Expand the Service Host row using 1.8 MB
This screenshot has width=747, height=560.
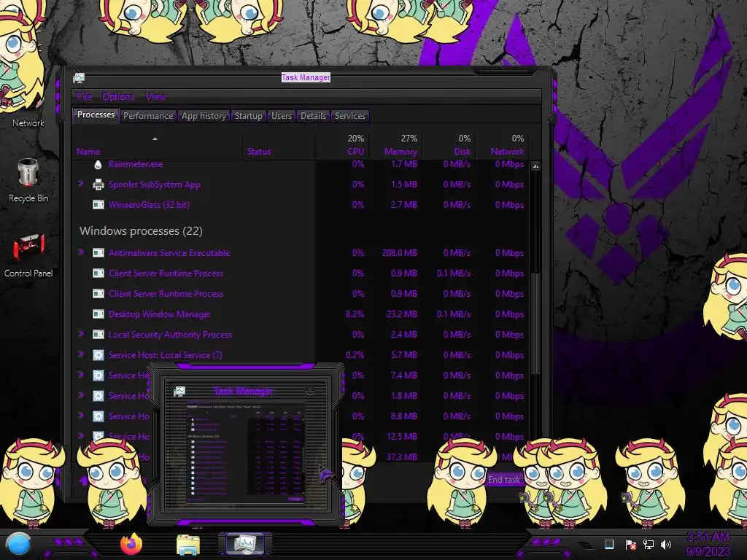click(x=81, y=394)
